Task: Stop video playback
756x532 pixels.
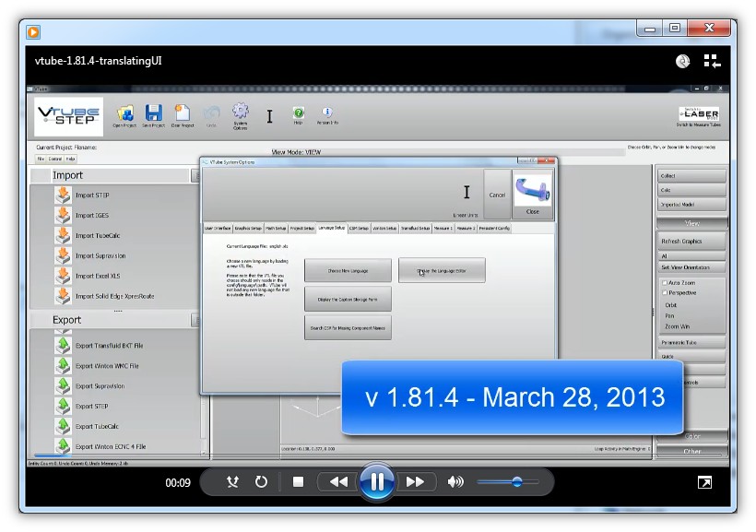Action: click(298, 482)
